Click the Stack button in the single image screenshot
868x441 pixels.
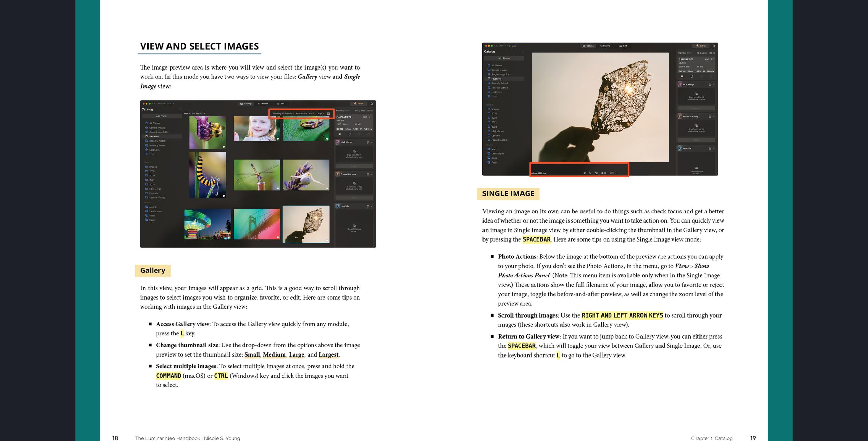(x=696, y=140)
